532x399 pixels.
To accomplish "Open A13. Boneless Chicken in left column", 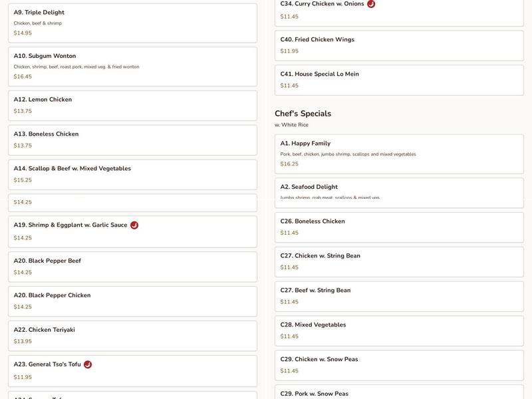I will tap(132, 140).
